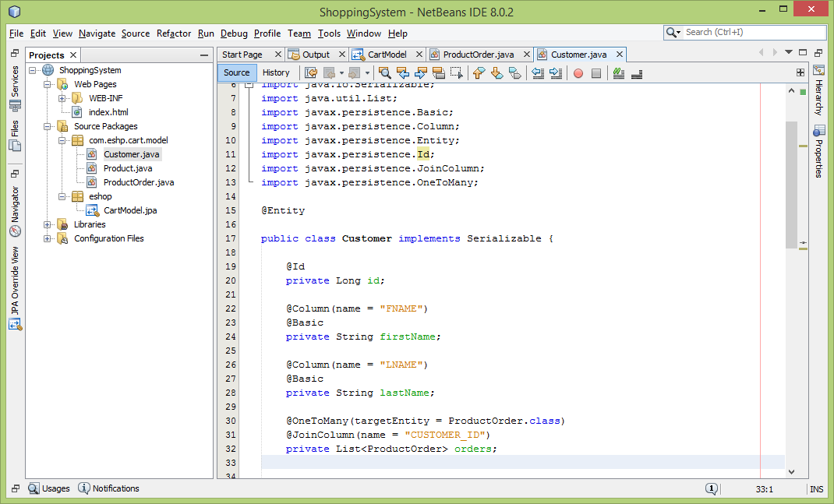Image resolution: width=834 pixels, height=504 pixels.
Task: Switch editor to History view
Action: click(x=276, y=72)
